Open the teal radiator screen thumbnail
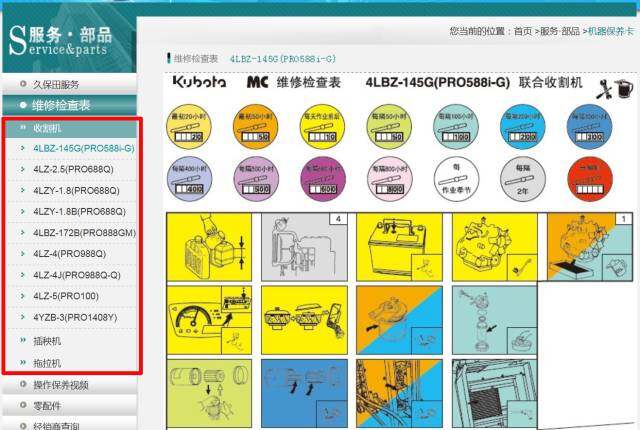This screenshot has width=640, height=430. tap(495, 393)
